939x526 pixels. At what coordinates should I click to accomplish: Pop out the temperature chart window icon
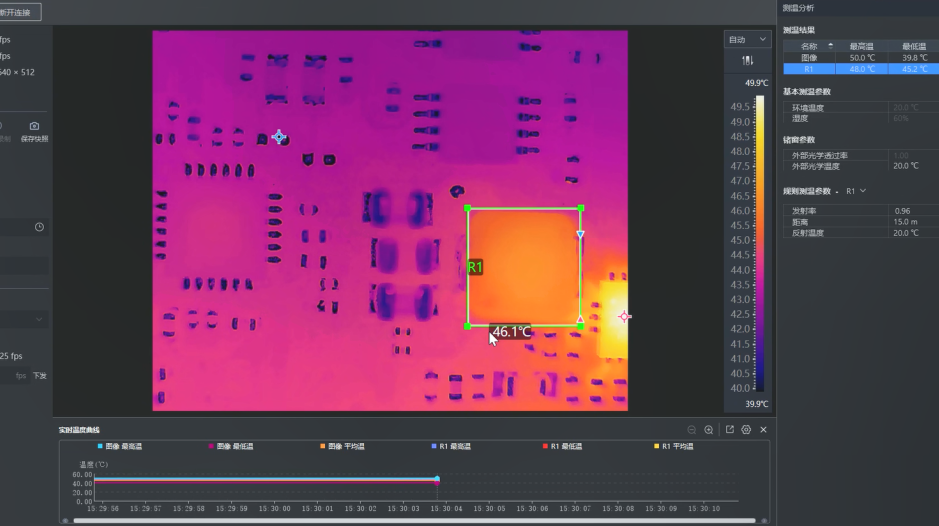tap(729, 430)
